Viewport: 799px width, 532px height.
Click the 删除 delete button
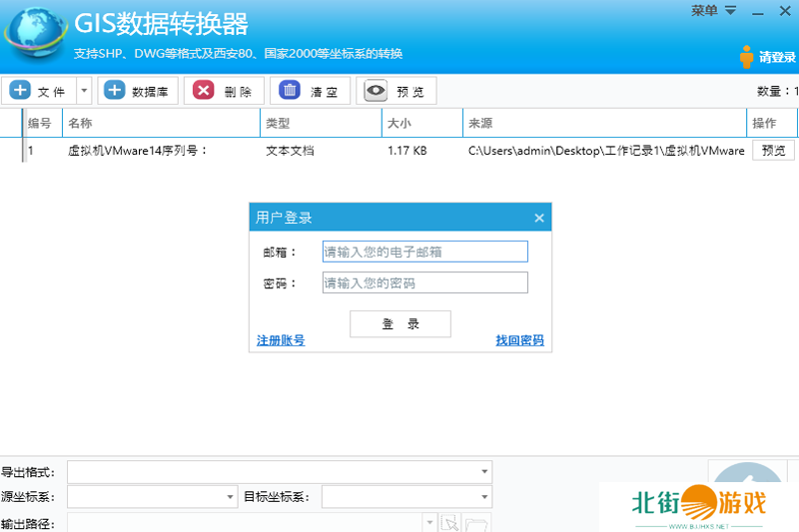[224, 92]
